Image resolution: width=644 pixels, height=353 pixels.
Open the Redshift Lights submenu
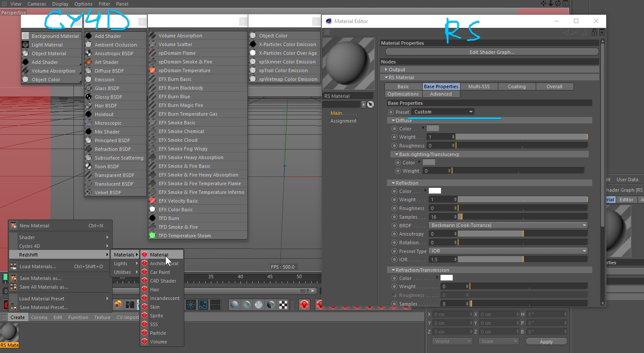[125, 263]
